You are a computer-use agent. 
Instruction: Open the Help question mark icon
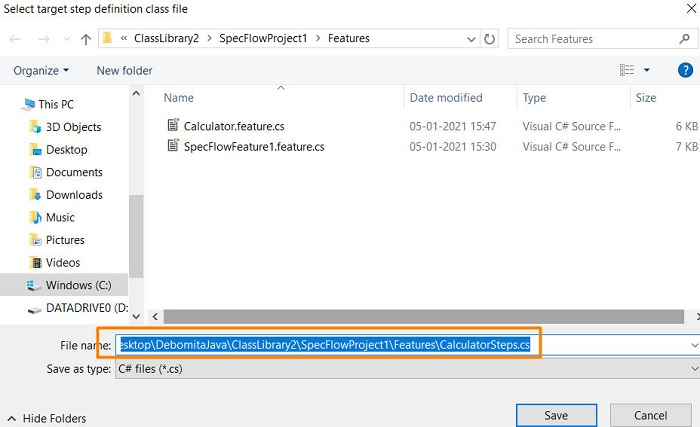click(x=685, y=70)
